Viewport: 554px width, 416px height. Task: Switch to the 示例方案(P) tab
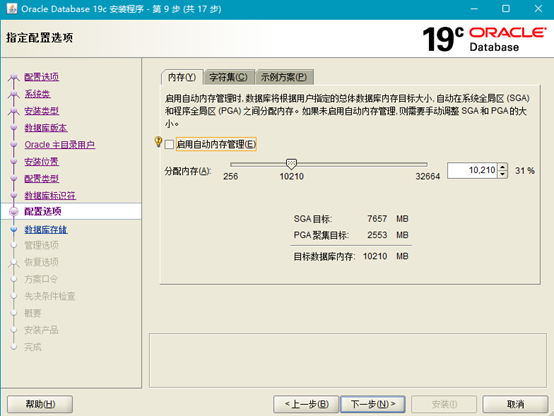coord(284,77)
